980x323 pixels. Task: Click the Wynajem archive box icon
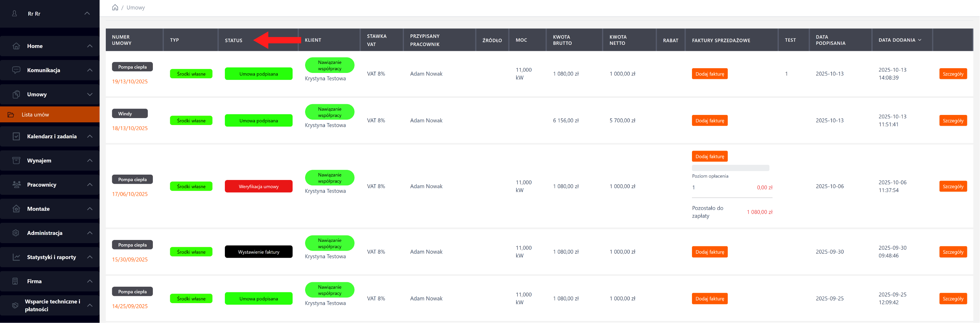[16, 160]
